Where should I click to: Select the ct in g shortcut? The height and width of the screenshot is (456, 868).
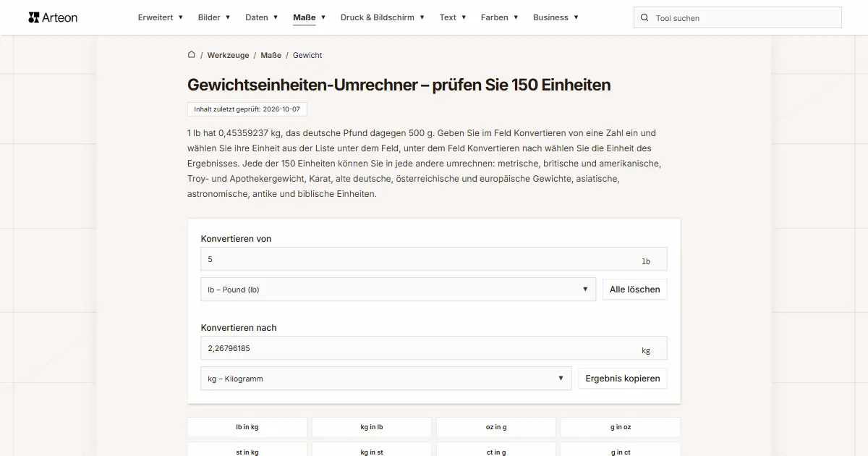pyautogui.click(x=496, y=450)
